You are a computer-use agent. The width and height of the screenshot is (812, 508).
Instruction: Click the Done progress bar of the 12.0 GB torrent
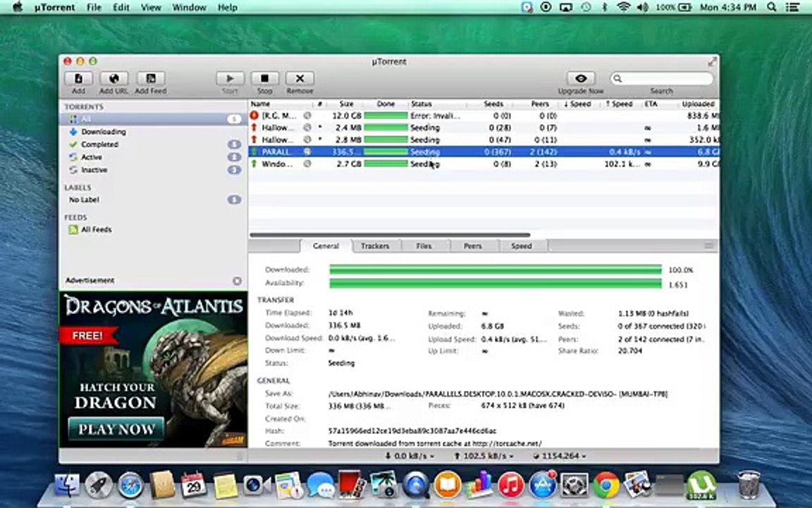coord(386,116)
